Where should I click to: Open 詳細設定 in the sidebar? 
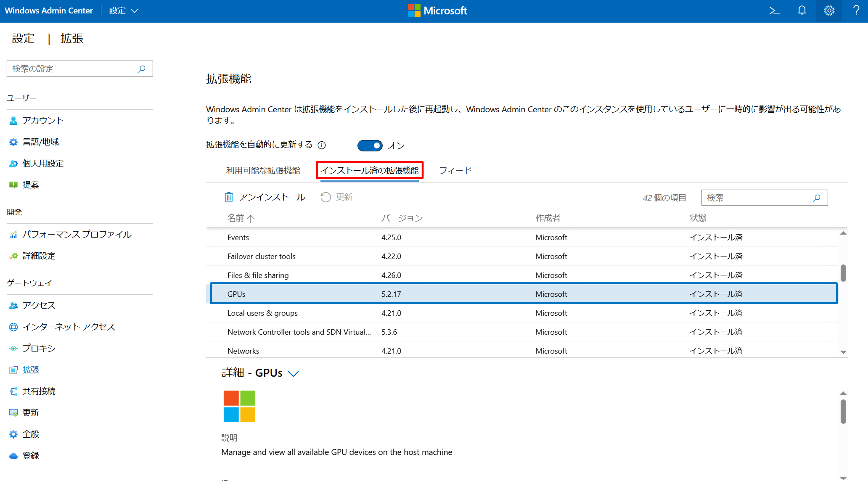[x=39, y=256]
